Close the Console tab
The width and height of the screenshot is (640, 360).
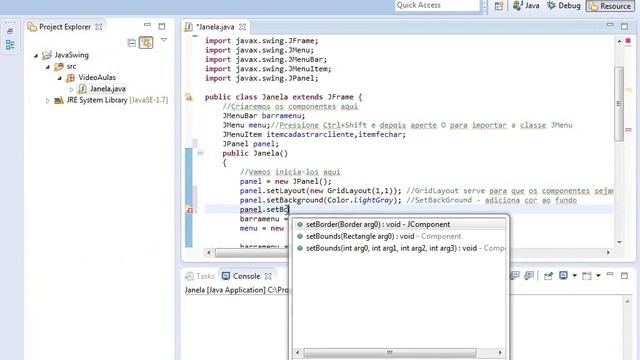pos(268,276)
